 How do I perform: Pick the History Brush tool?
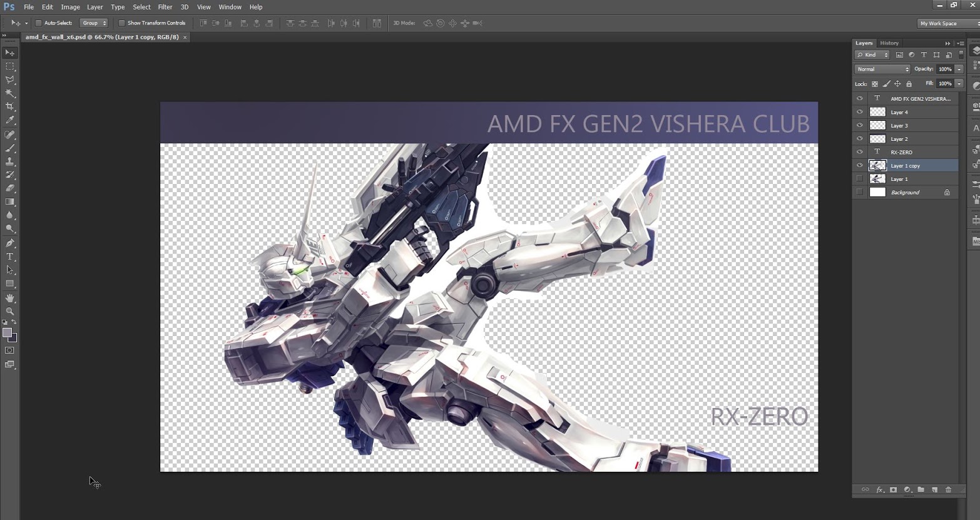point(10,175)
